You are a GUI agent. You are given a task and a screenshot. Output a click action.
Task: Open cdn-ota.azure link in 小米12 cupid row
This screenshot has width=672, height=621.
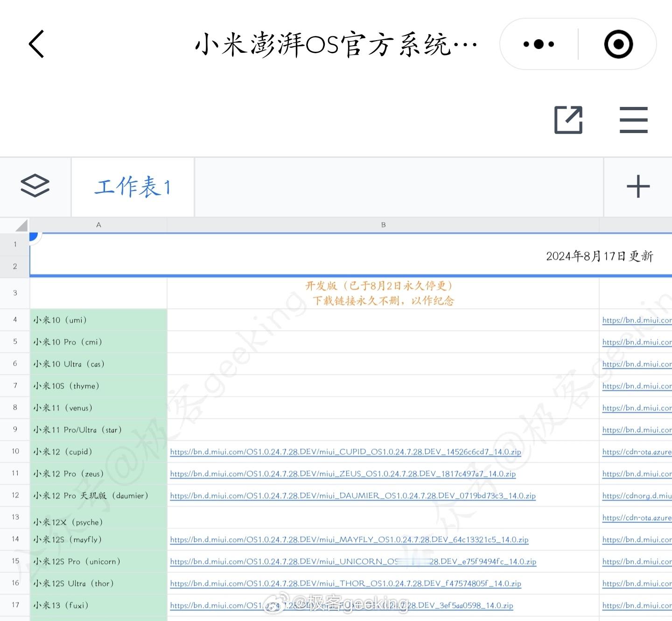(637, 452)
